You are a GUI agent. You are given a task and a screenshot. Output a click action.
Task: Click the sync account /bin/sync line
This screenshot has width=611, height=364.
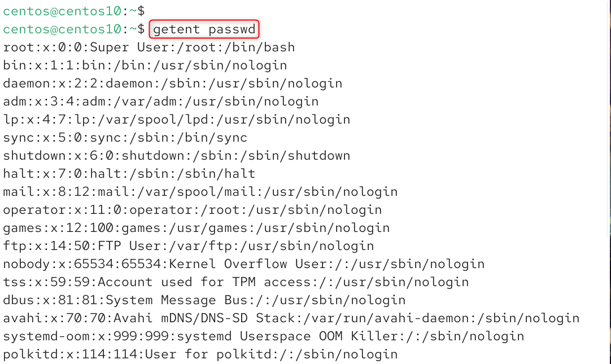coord(125,138)
